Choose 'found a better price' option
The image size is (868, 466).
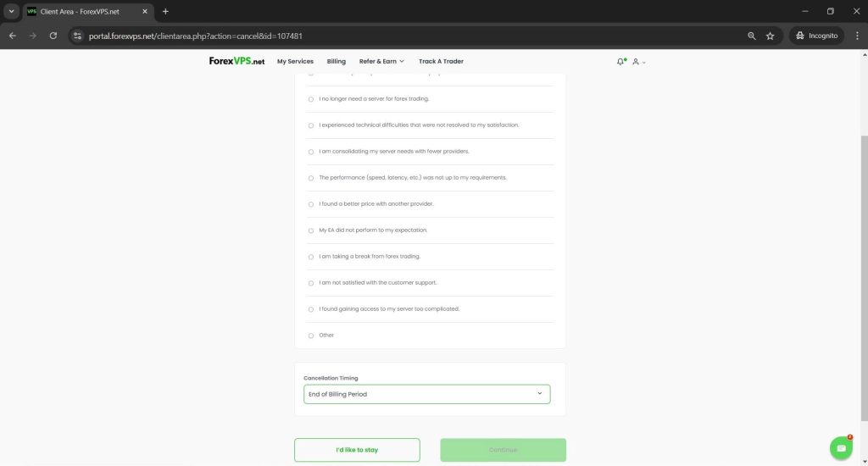tap(311, 205)
